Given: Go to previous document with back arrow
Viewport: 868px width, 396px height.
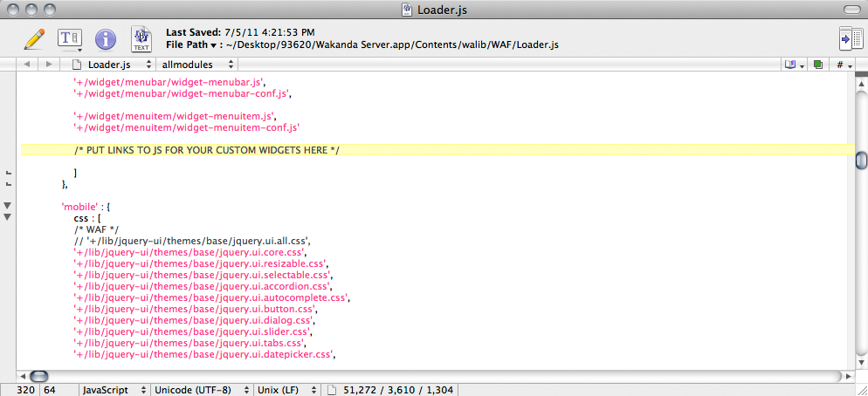Looking at the screenshot, I should (26, 65).
